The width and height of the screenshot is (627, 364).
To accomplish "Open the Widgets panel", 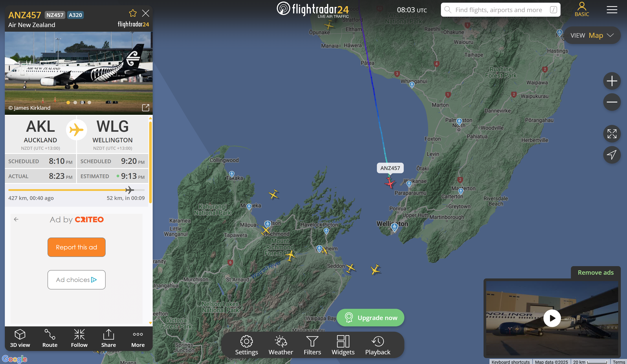I will 343,345.
